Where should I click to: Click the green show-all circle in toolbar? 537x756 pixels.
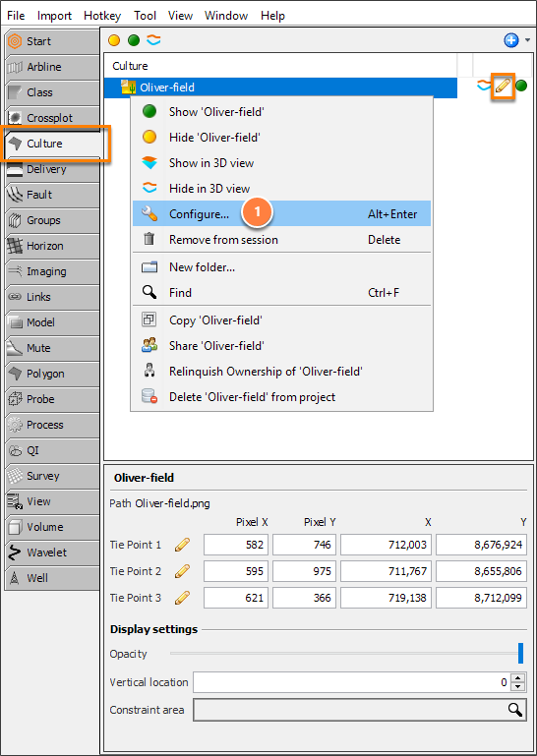pos(134,40)
